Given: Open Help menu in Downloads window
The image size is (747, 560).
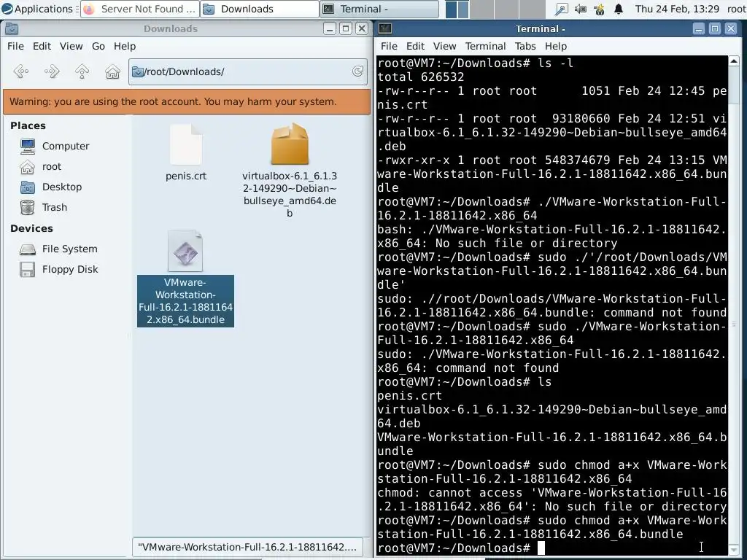Looking at the screenshot, I should click(125, 46).
